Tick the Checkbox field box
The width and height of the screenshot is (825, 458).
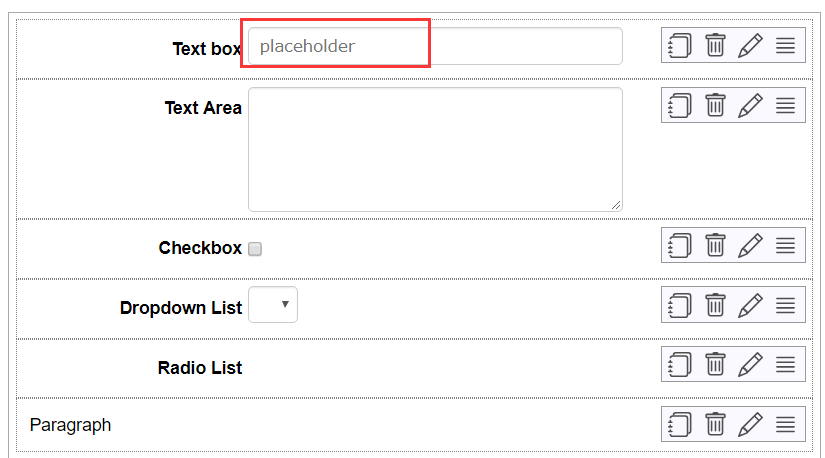tap(255, 248)
